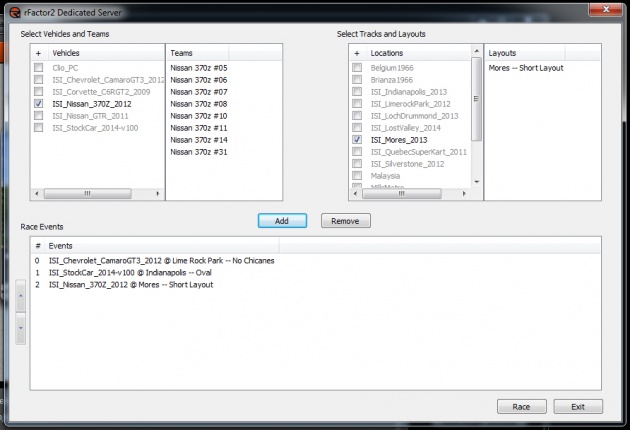Viewport: 630px width, 430px height.
Task: Check the Clio_PC vehicle checkbox
Action: point(38,67)
